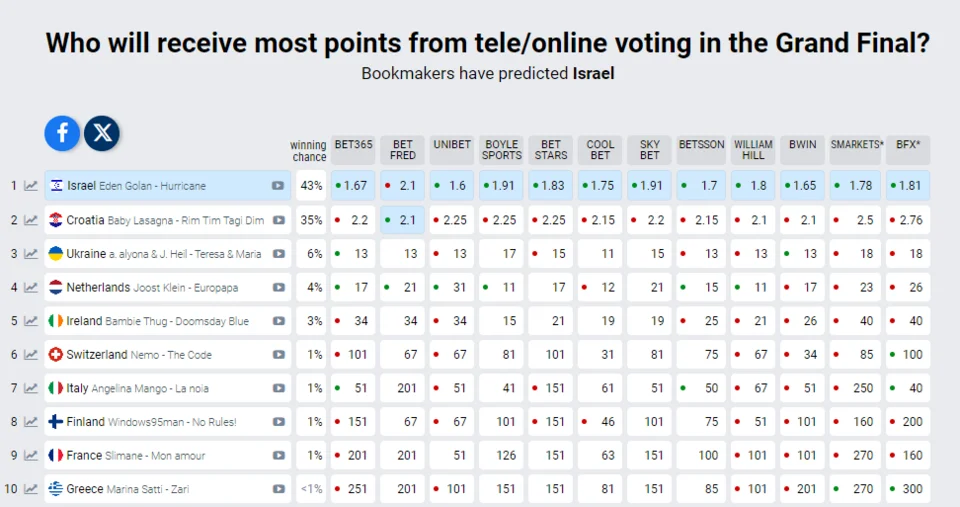The height and width of the screenshot is (507, 960).
Task: Click Croatia's 2.76 odds at BFX
Action: coord(908,220)
